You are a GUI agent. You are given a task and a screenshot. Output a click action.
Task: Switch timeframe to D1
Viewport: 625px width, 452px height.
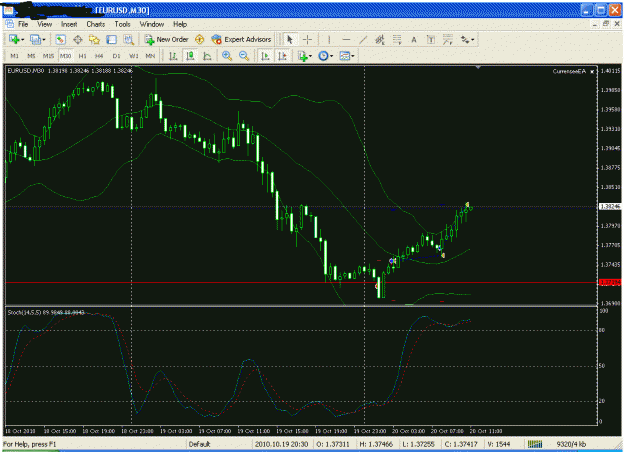coord(116,56)
